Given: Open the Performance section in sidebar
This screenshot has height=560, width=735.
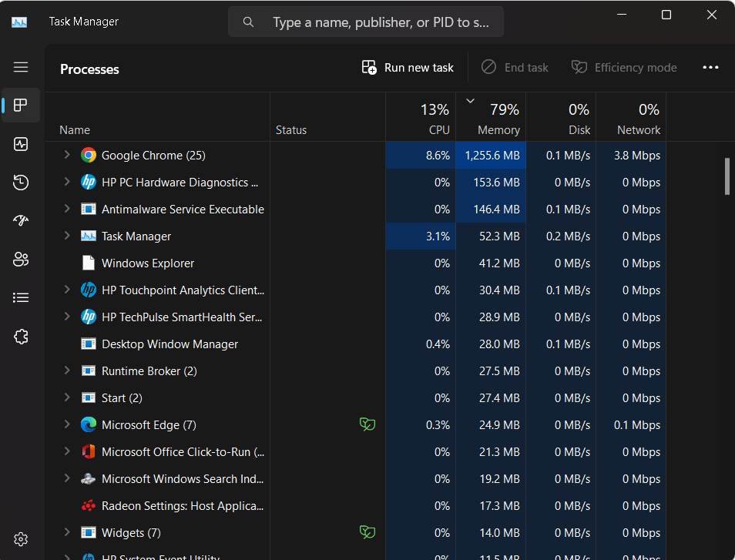Looking at the screenshot, I should tap(20, 144).
